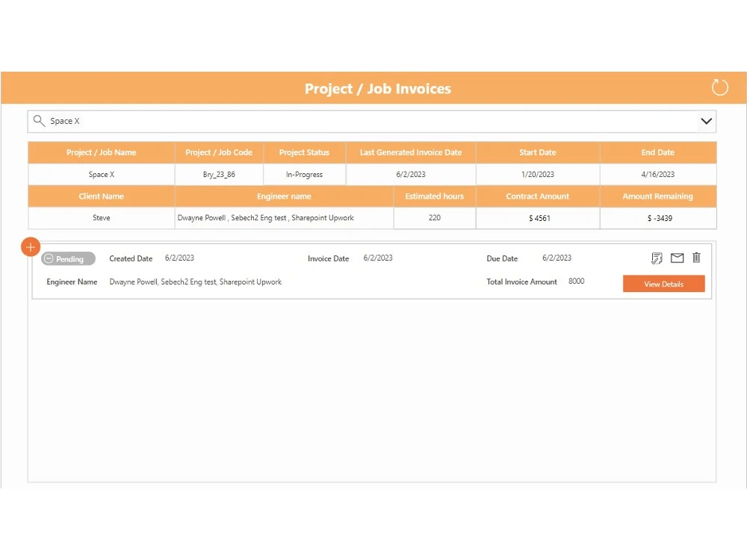
Task: Select the Engineer name header
Action: (x=284, y=196)
